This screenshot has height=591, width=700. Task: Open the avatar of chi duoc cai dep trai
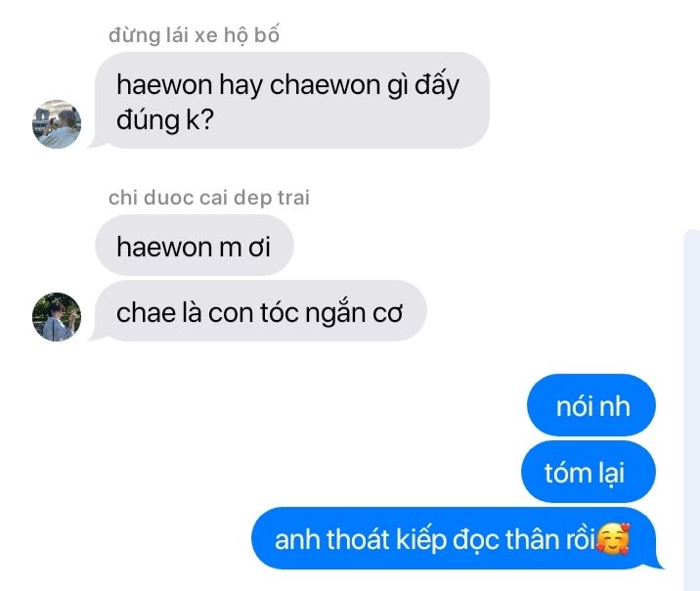coord(57,317)
